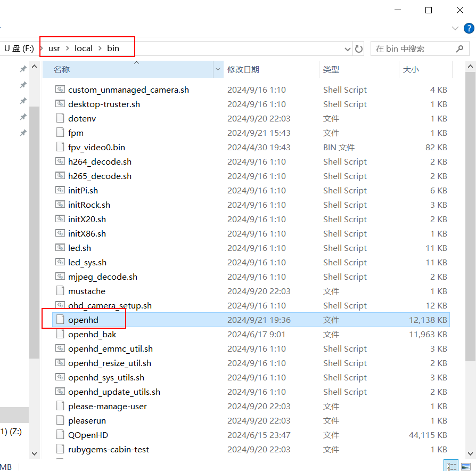Select the openhd_update_utils.sh file name

click(114, 392)
